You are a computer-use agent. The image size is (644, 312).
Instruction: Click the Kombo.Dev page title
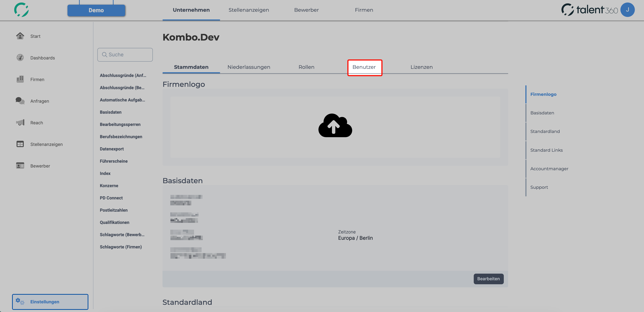click(191, 37)
